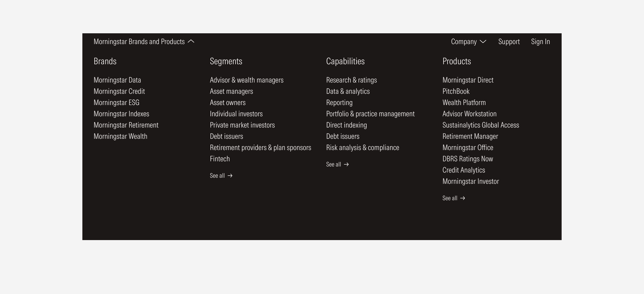Expand the Company dropdown
The width and height of the screenshot is (644, 294).
468,41
